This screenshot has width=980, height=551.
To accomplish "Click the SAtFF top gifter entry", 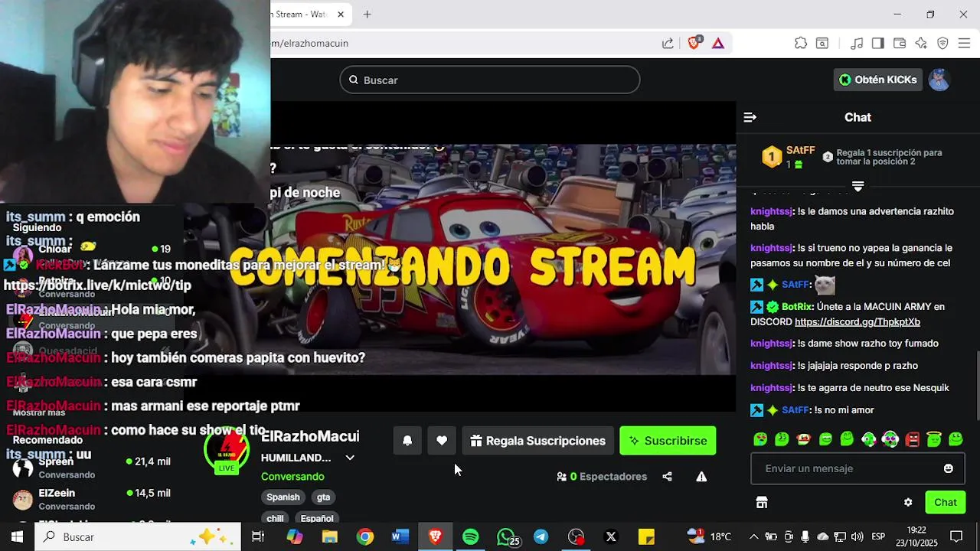I will point(789,157).
